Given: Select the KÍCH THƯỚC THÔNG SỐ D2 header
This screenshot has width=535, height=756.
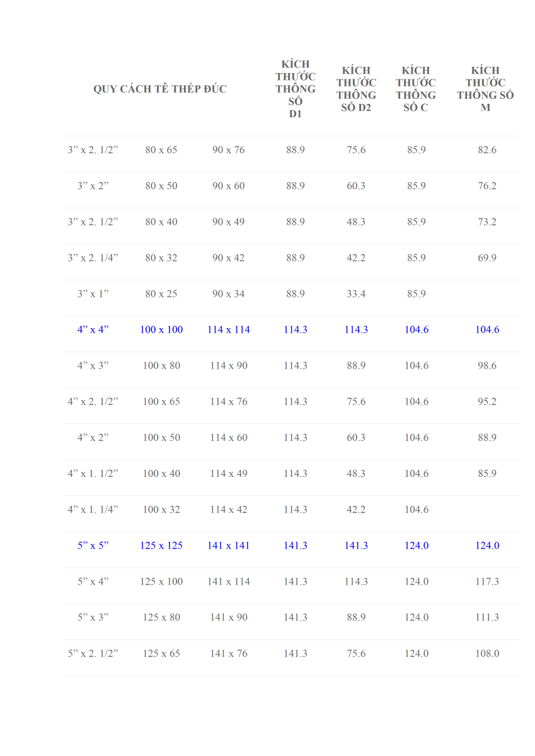Looking at the screenshot, I should pos(356,89).
